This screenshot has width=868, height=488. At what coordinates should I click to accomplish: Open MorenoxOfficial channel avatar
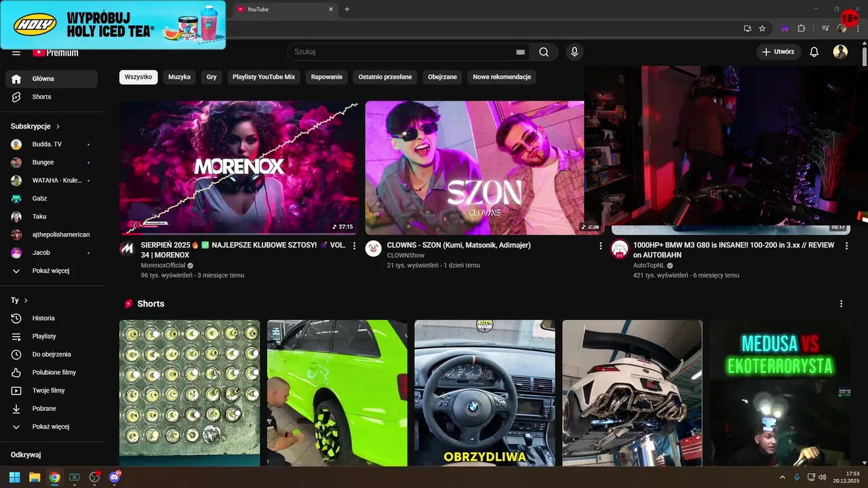[x=127, y=248]
